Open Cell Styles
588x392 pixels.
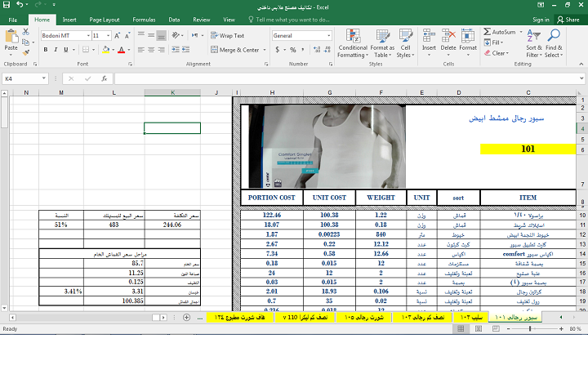pos(405,43)
